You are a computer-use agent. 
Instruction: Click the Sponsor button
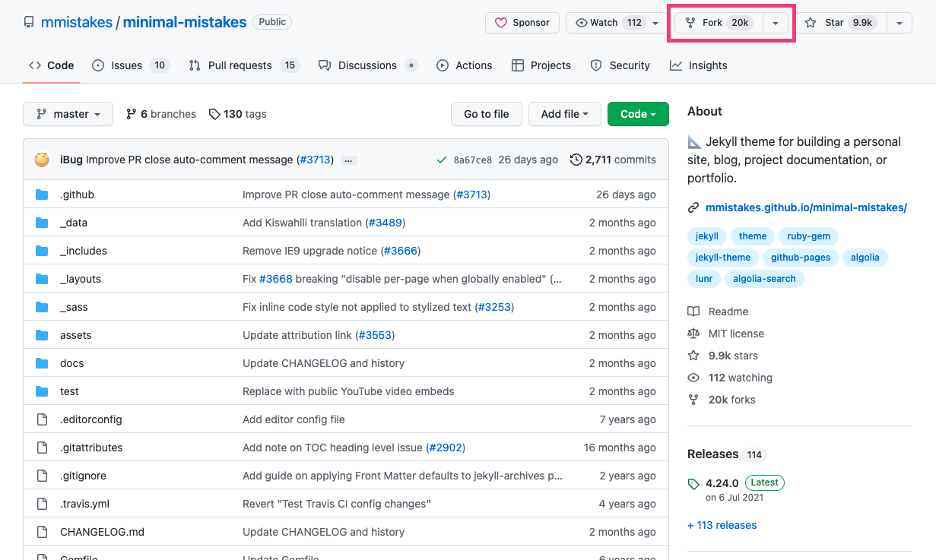(x=522, y=23)
